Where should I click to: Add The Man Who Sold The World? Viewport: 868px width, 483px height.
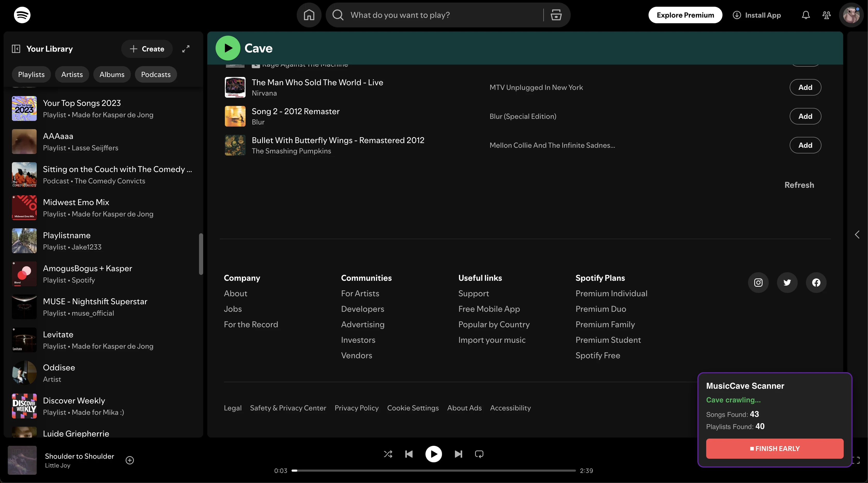point(805,87)
